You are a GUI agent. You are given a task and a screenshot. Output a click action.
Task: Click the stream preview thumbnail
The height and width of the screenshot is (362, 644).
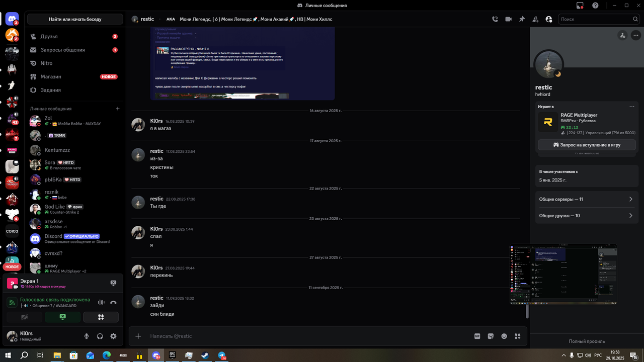[563, 275]
